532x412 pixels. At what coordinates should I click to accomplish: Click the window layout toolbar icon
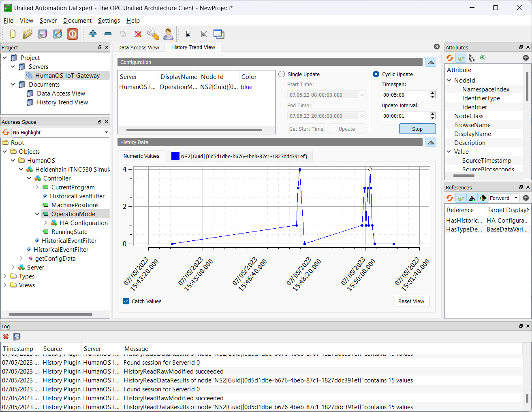tap(219, 34)
